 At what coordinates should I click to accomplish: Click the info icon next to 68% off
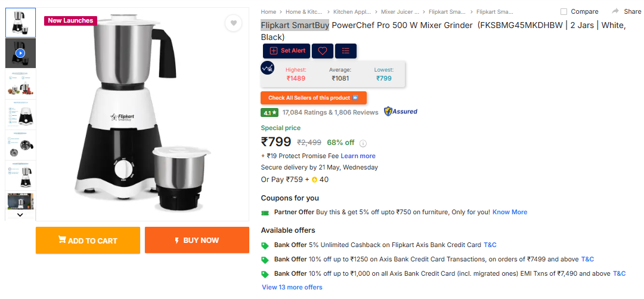(363, 144)
